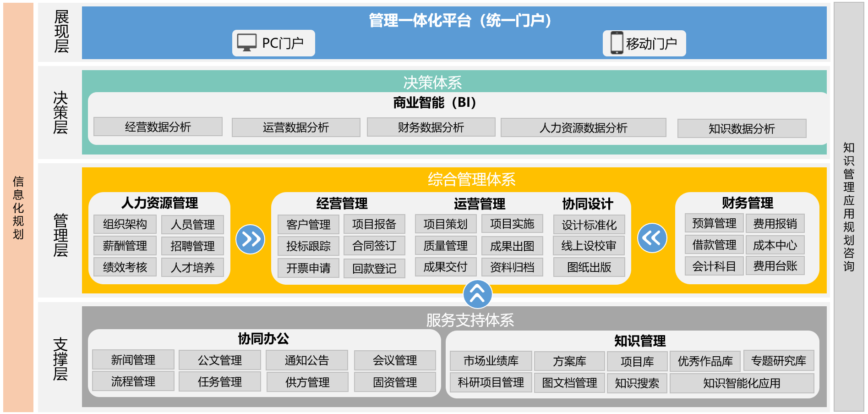Select 项目库 box
The width and height of the screenshot is (868, 414).
tap(637, 362)
